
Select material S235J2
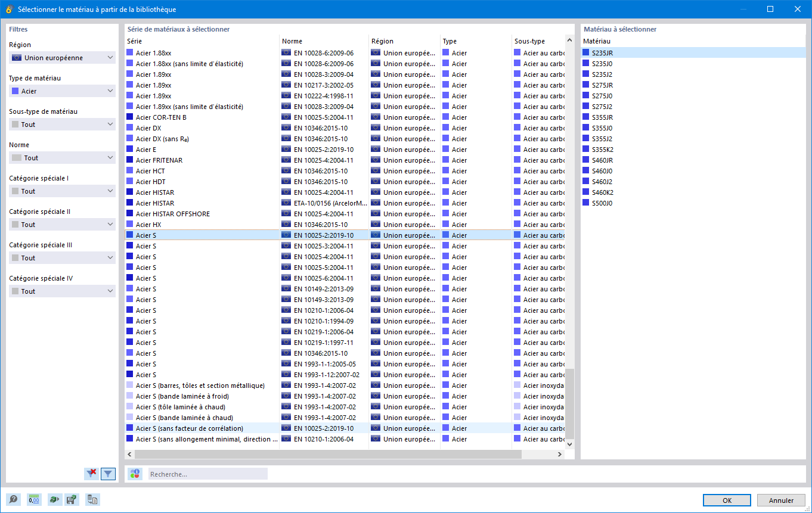click(x=693, y=74)
